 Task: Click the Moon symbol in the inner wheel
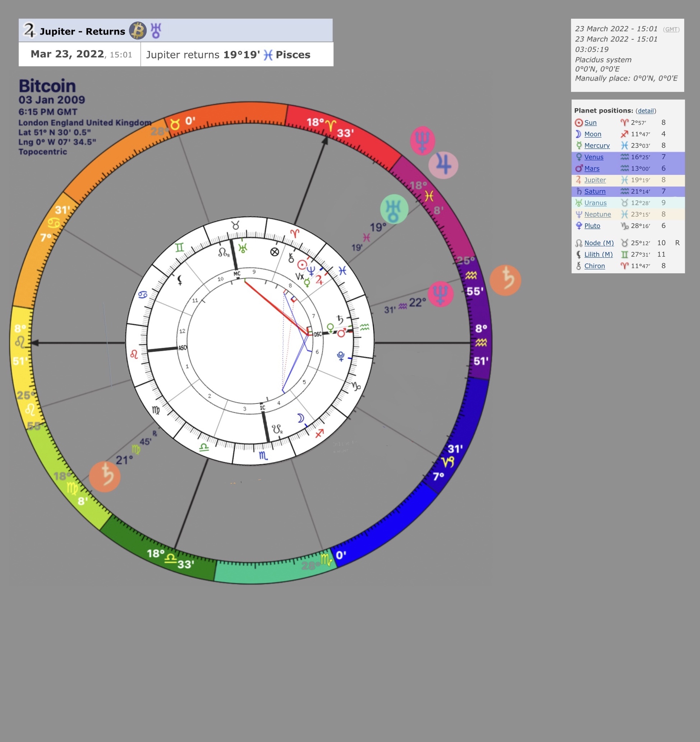click(301, 418)
